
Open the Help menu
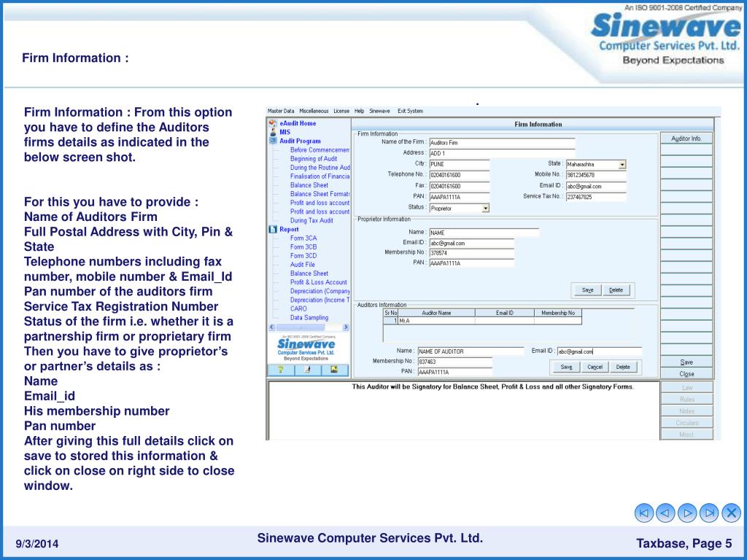tap(359, 111)
